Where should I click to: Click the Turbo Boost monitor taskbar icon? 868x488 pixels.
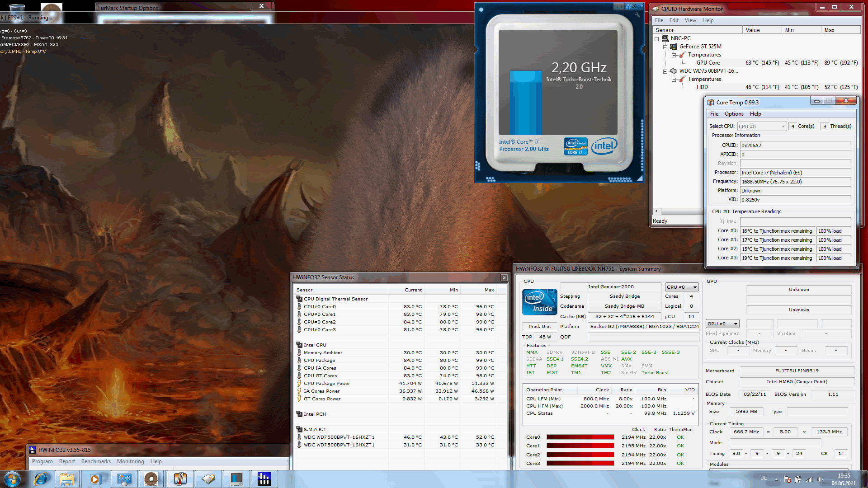(x=236, y=479)
